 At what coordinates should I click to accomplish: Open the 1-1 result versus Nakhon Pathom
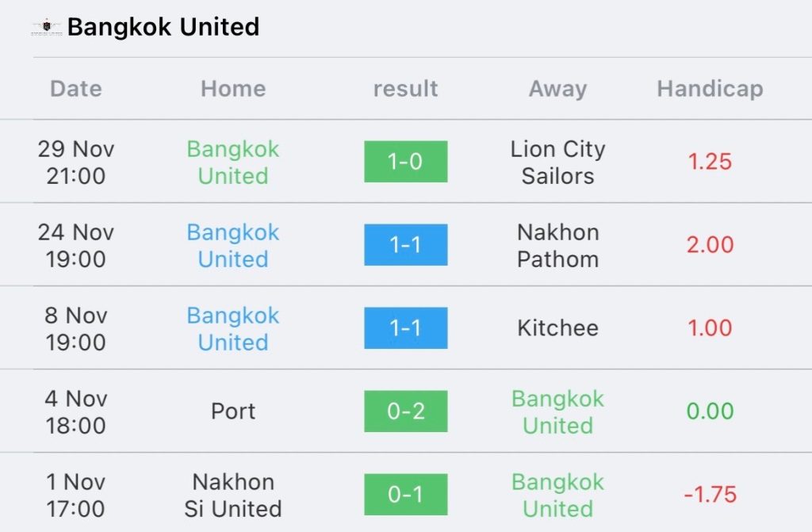405,244
